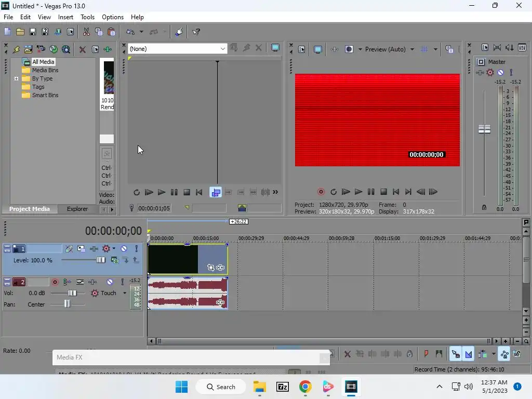Screen dimensions: 532x399
Task: Open the Tools menu
Action: (x=87, y=17)
